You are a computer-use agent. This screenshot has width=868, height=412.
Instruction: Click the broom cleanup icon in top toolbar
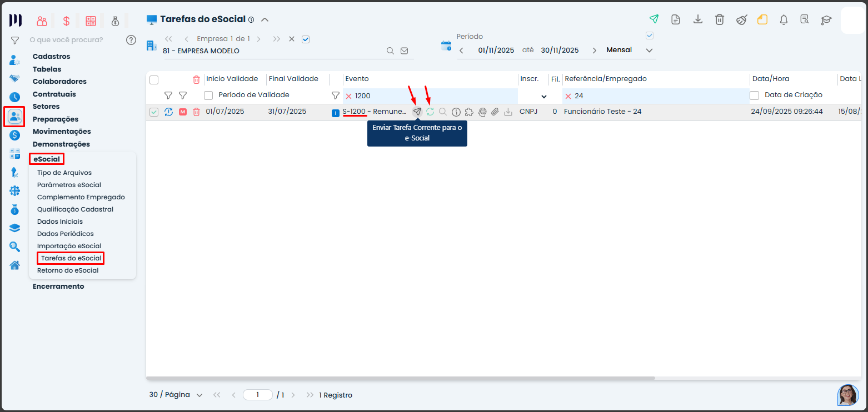(741, 19)
